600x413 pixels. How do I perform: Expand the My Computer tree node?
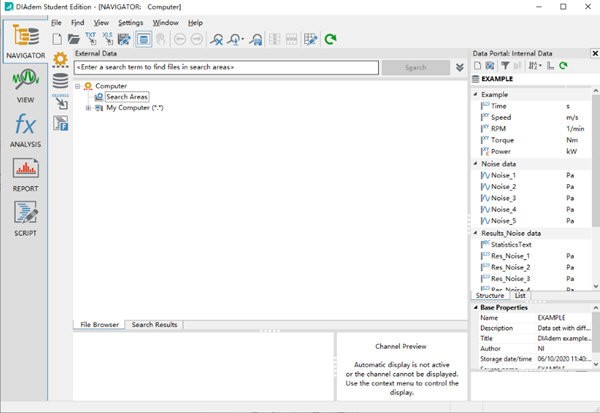click(x=88, y=107)
